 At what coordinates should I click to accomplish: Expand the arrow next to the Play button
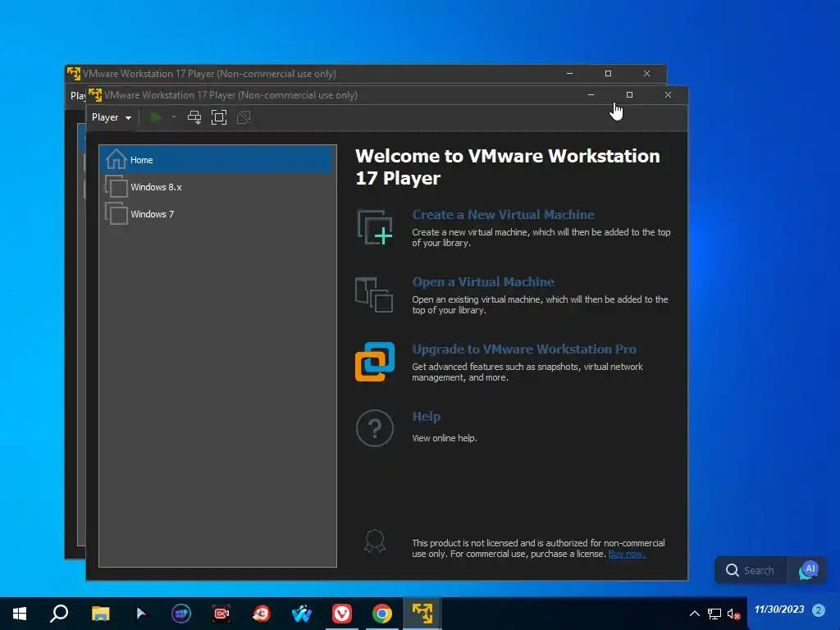point(174,117)
